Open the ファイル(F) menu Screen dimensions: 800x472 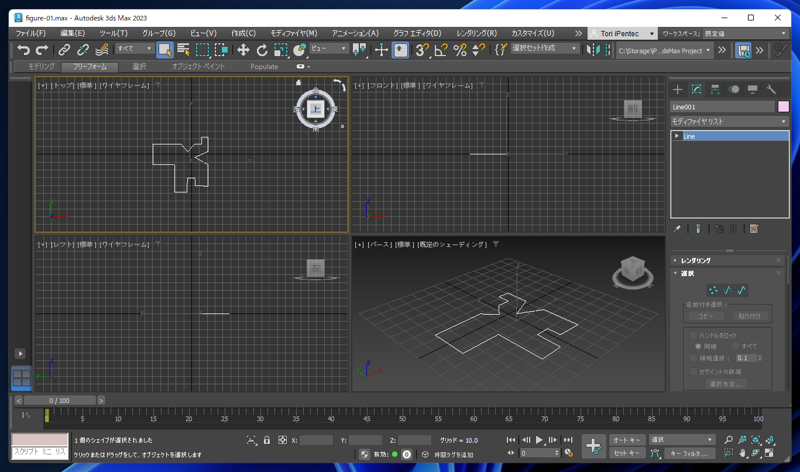(x=31, y=33)
